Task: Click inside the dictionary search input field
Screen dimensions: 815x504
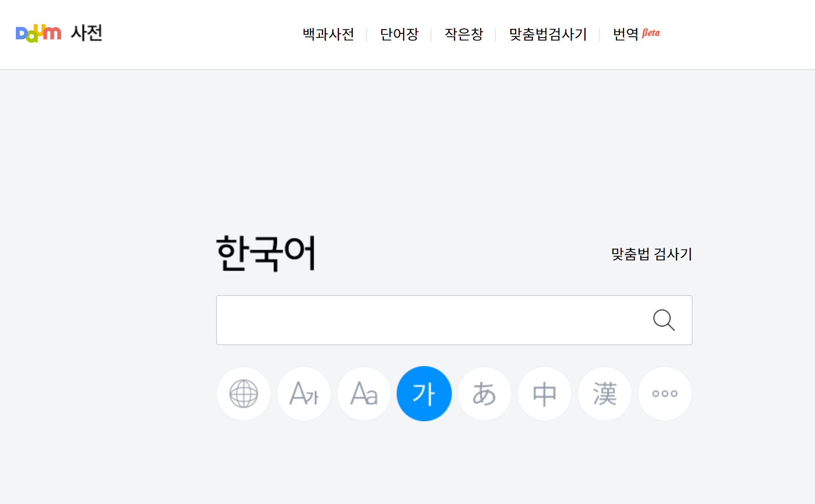Action: (x=418, y=320)
